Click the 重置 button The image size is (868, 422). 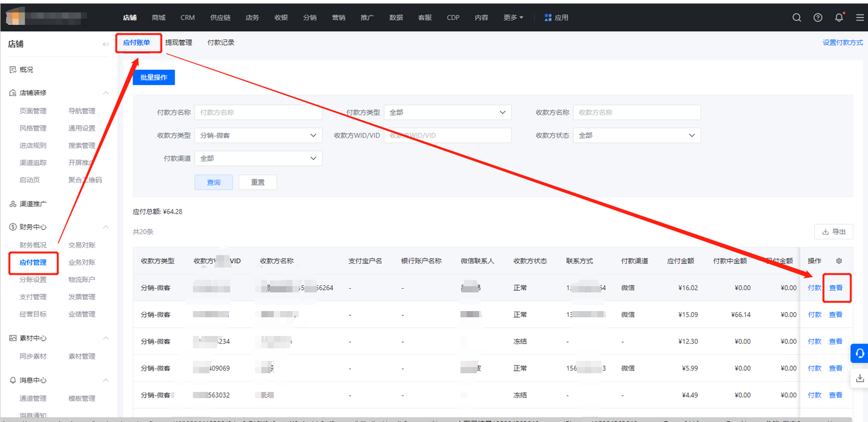point(258,182)
